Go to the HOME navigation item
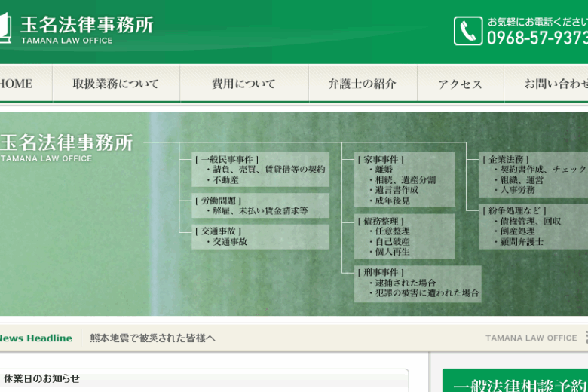The image size is (588, 392). coord(17,84)
